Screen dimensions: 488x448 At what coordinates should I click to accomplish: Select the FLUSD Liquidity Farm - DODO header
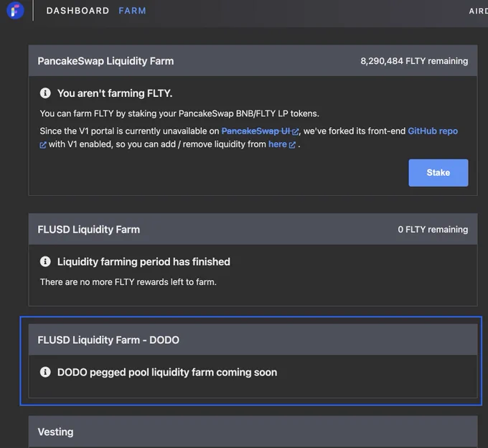(x=253, y=340)
